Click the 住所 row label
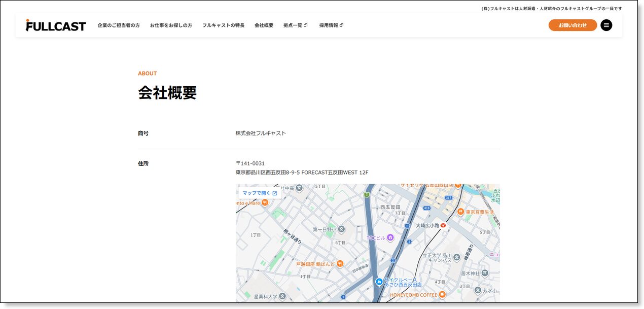The image size is (644, 309). coord(143,163)
